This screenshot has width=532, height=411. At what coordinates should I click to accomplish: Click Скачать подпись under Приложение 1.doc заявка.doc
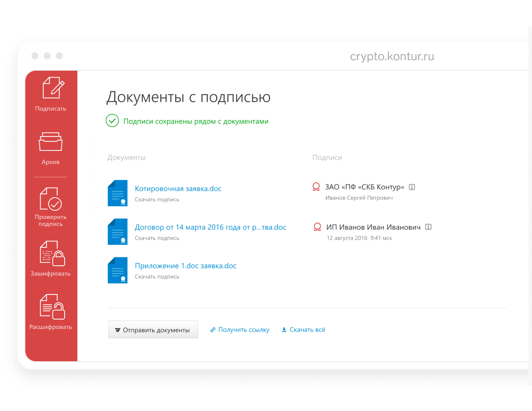point(157,277)
